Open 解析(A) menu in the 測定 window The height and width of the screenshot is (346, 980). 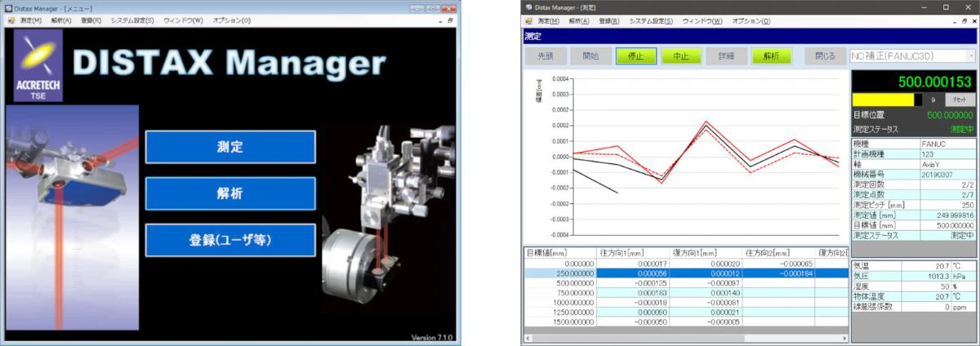579,20
